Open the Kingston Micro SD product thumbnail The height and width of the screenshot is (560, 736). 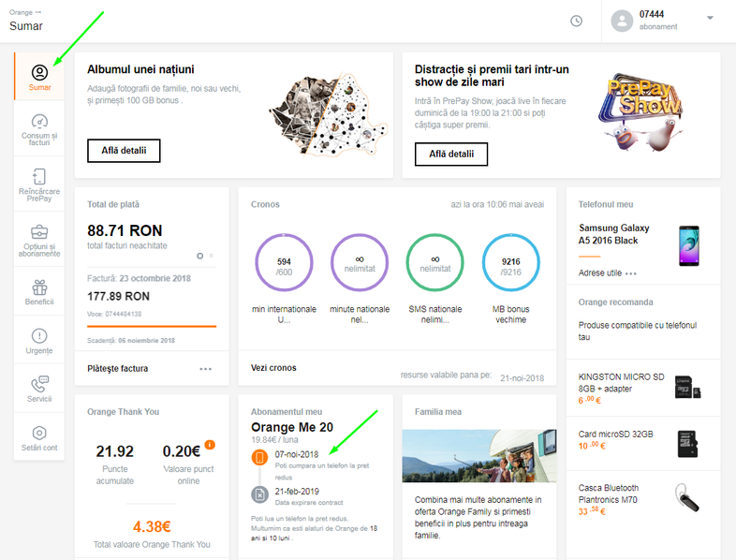687,387
